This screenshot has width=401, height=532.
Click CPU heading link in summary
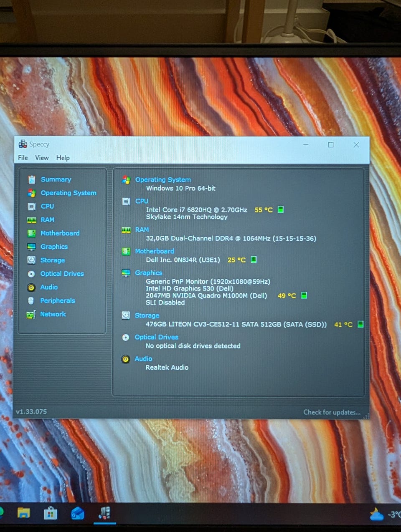click(142, 201)
